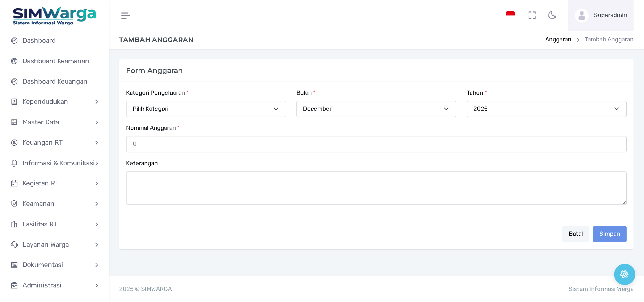Click the SIMWarga logo
The height and width of the screenshot is (302, 644).
coord(54,16)
